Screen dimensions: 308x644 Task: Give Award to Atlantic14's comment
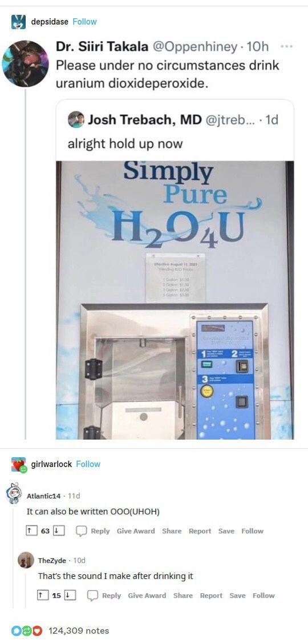136,531
